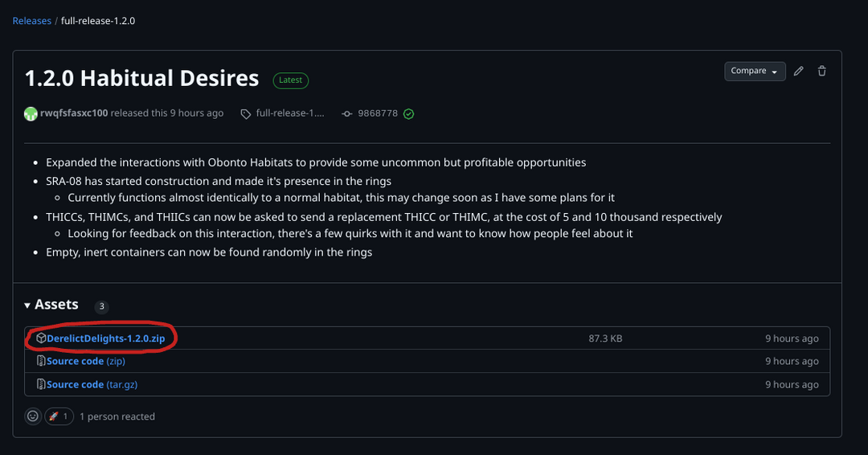The width and height of the screenshot is (868, 455).
Task: Go to the Releases breadcrumb link
Action: click(x=32, y=21)
